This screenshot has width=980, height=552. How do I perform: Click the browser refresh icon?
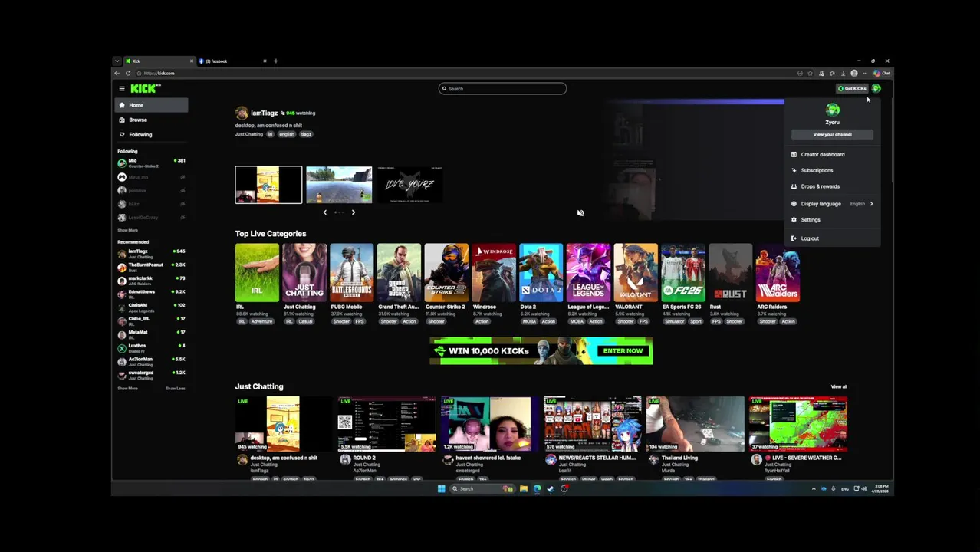(128, 74)
